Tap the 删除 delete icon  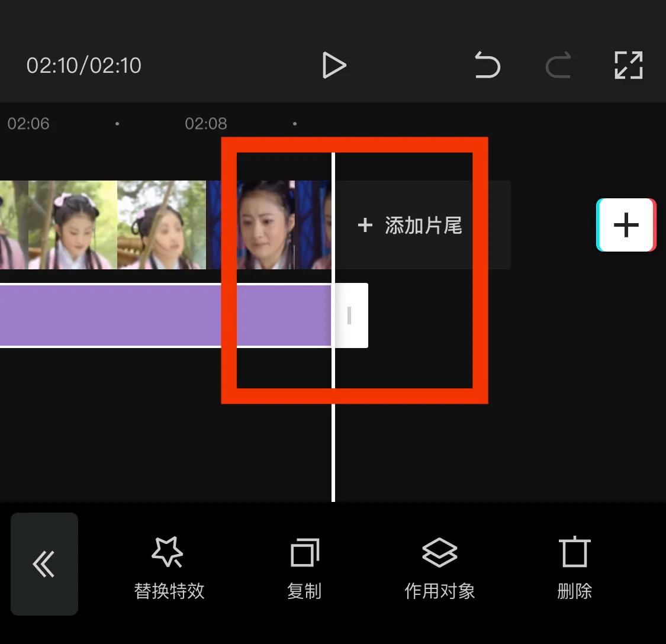point(574,552)
